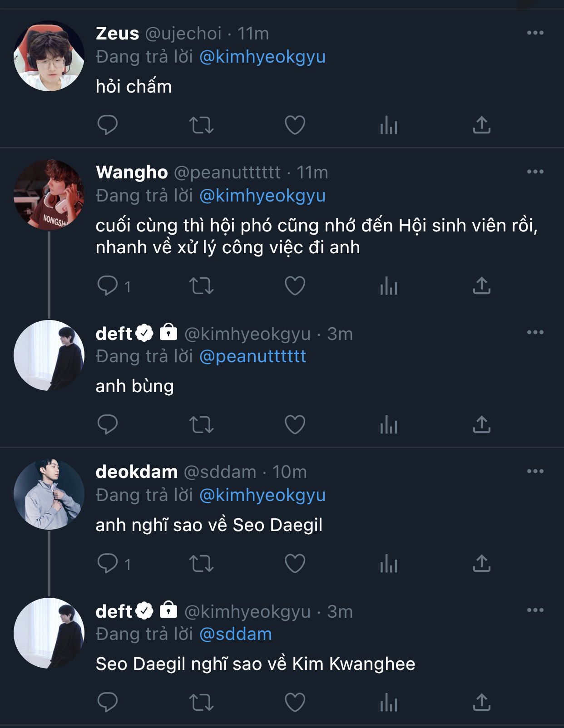Open the @peanutttttt mention link
The width and height of the screenshot is (564, 728).
pos(252,356)
